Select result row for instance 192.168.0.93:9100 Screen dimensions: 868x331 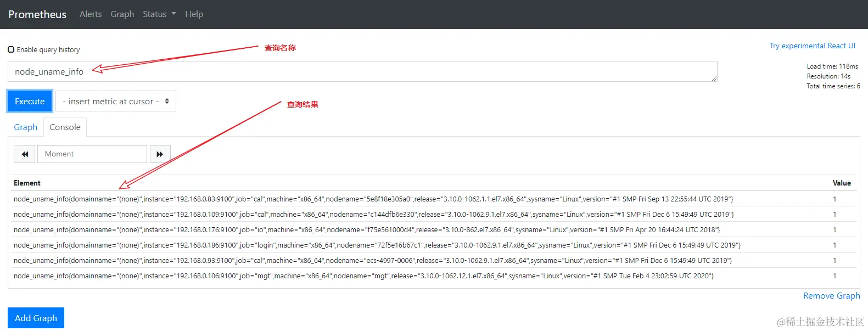tap(435, 261)
